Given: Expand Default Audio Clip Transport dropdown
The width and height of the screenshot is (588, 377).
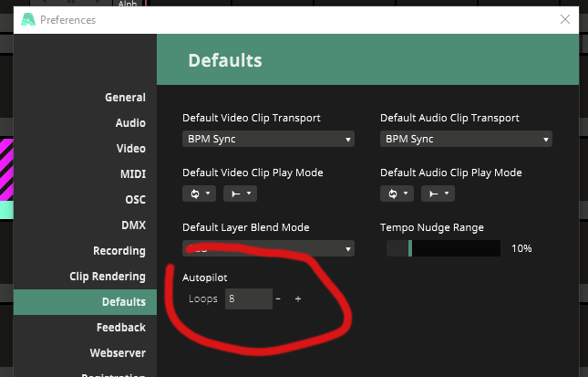Looking at the screenshot, I should pos(466,139).
